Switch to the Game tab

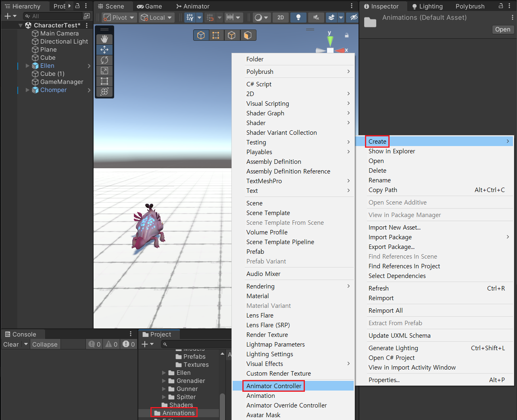tap(149, 6)
